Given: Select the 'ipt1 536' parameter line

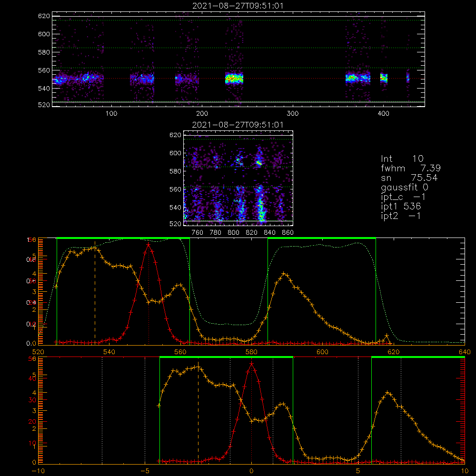Looking at the screenshot, I should click(401, 207).
